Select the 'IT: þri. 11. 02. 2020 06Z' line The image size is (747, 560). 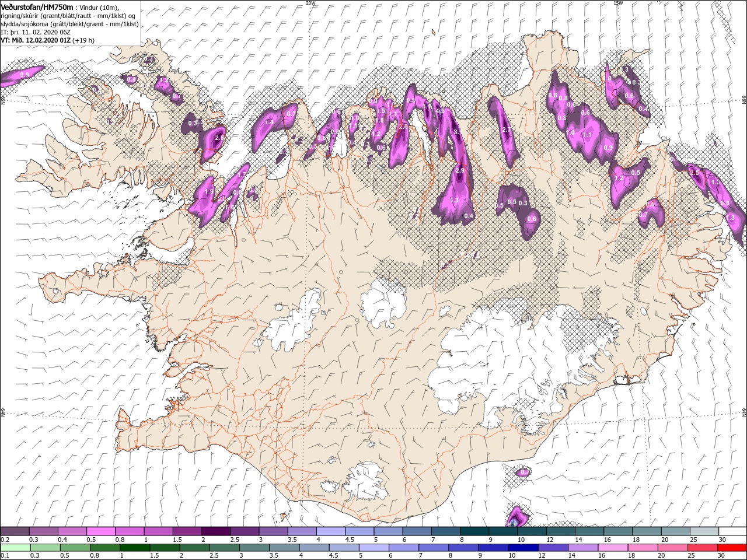[x=36, y=32]
